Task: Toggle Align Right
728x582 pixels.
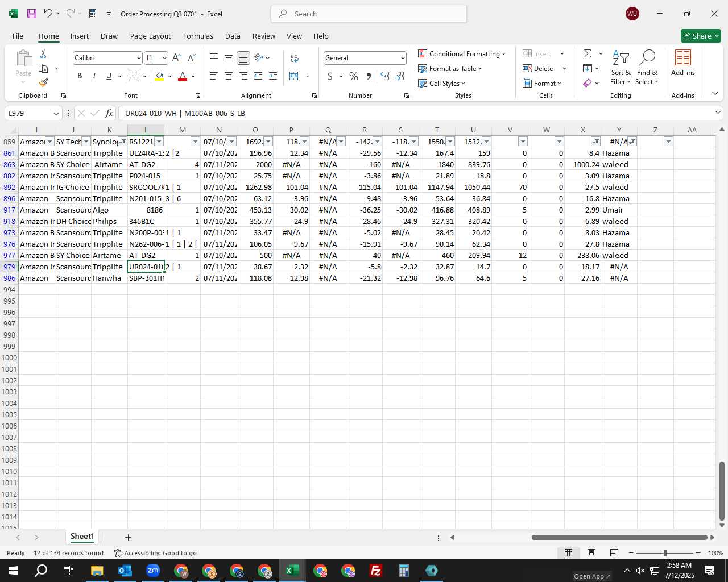Action: coord(243,76)
